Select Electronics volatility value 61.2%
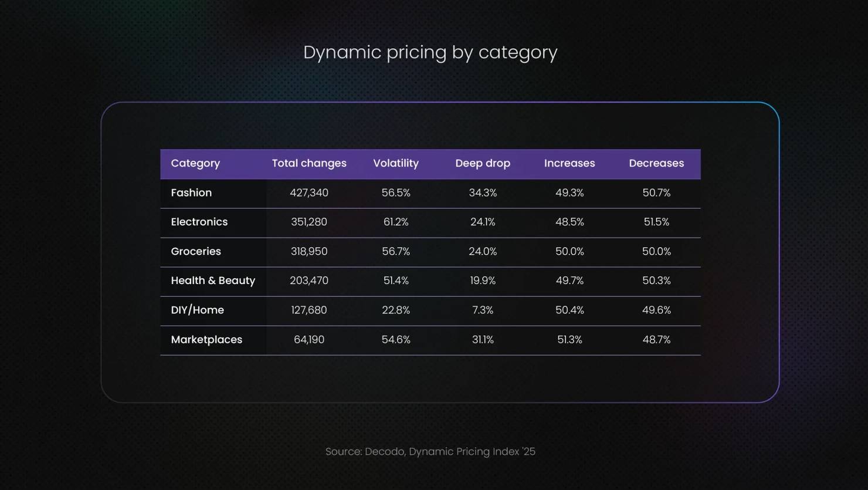Image resolution: width=868 pixels, height=490 pixels. point(396,222)
